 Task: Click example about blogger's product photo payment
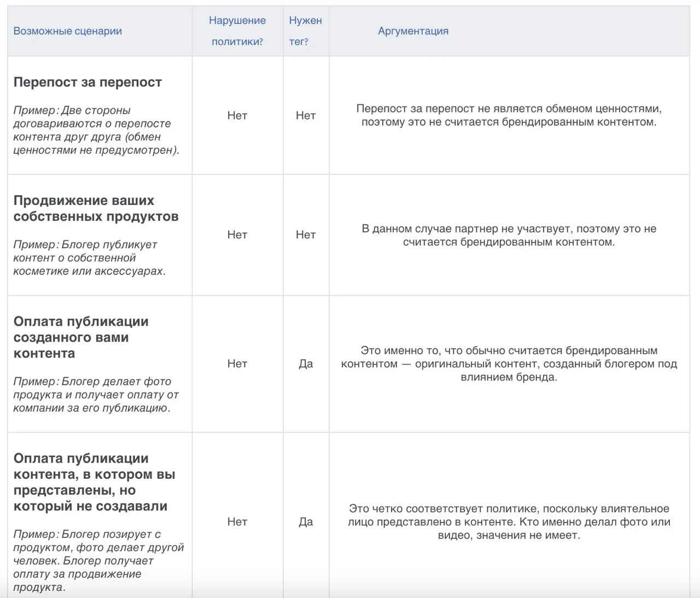click(96, 395)
